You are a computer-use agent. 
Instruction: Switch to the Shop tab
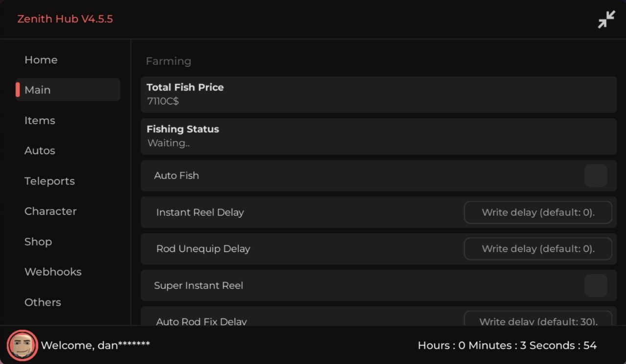[38, 241]
